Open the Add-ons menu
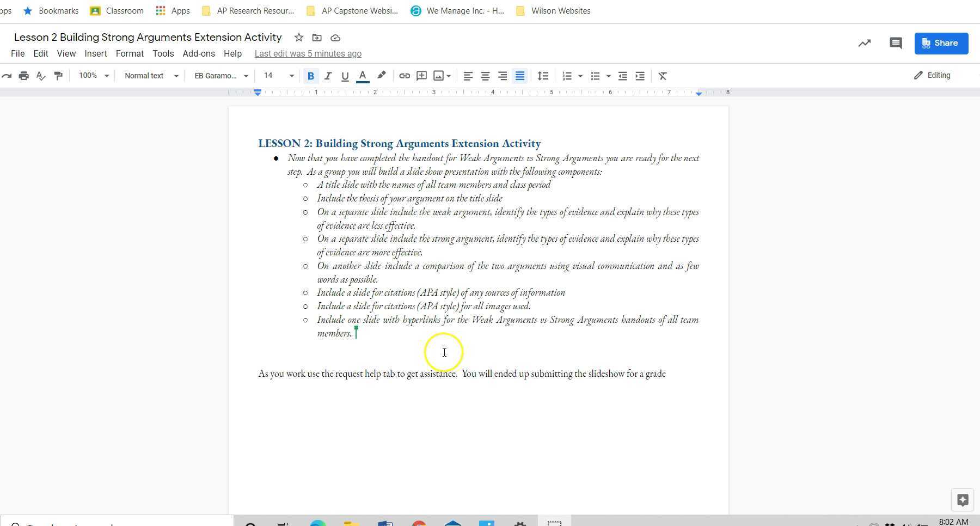The image size is (980, 526). (199, 53)
